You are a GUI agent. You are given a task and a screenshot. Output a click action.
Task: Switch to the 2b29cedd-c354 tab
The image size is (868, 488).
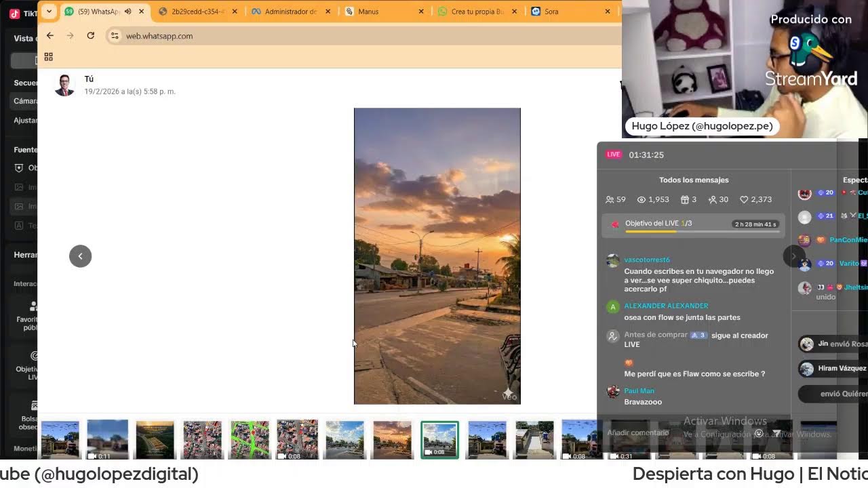[198, 12]
